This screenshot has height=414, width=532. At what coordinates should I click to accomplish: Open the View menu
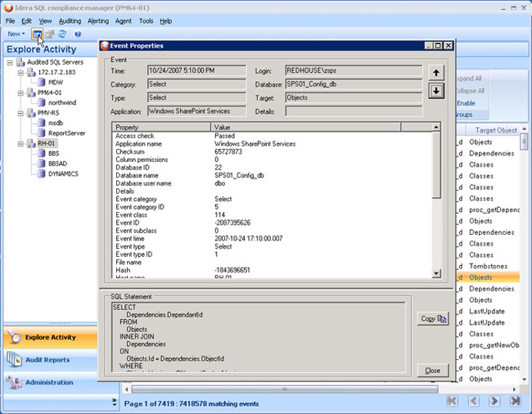coord(45,21)
